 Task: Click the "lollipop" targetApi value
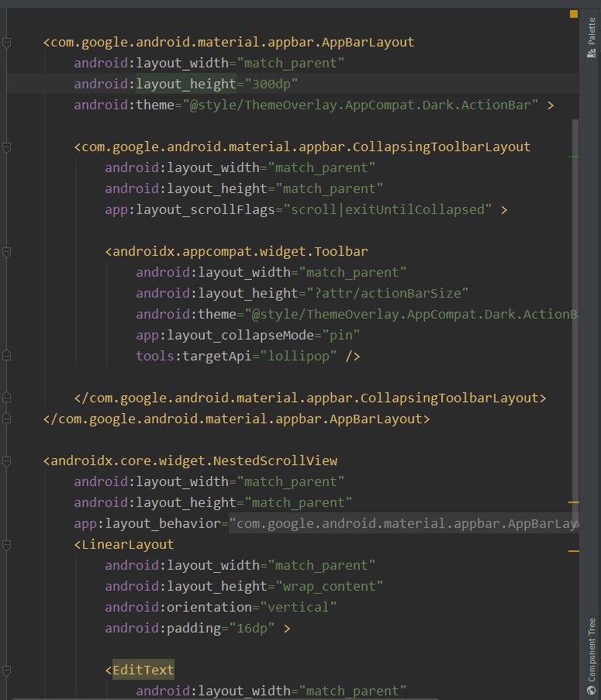299,357
